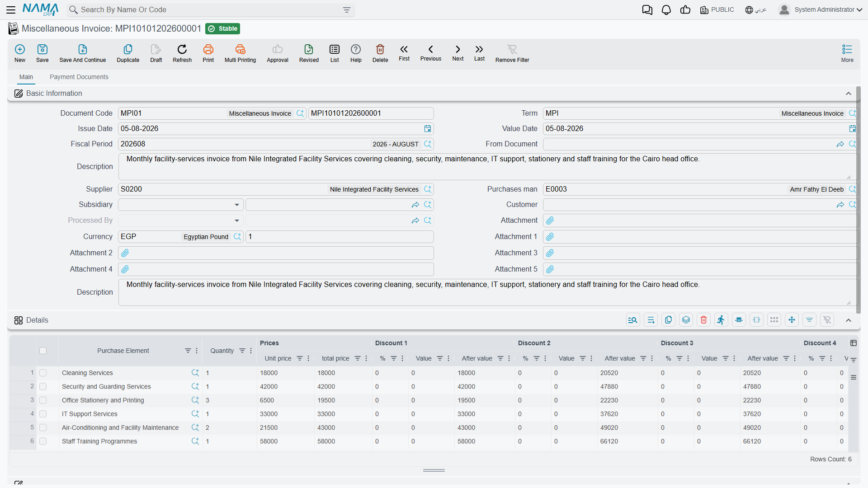Delete the invoice record
Image resolution: width=868 pixels, height=488 pixels.
[380, 53]
